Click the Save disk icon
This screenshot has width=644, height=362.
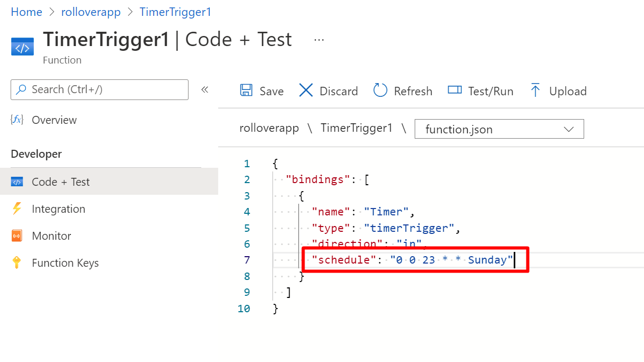tap(246, 91)
